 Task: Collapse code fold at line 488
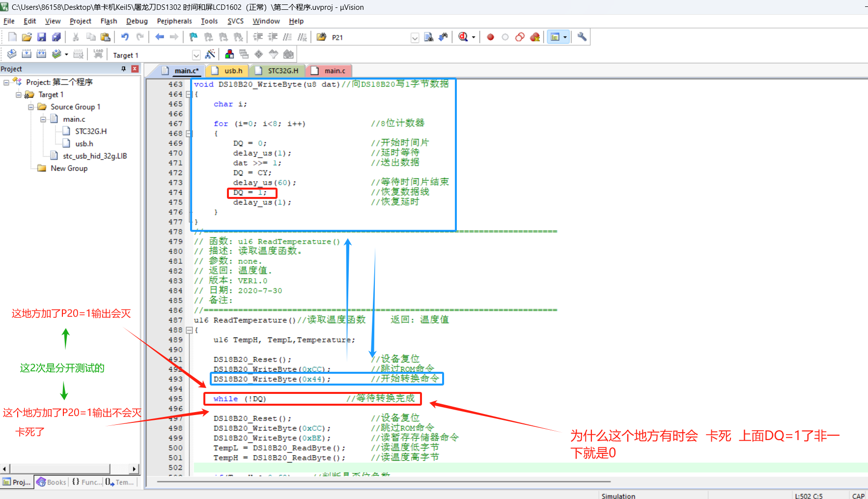tap(189, 330)
